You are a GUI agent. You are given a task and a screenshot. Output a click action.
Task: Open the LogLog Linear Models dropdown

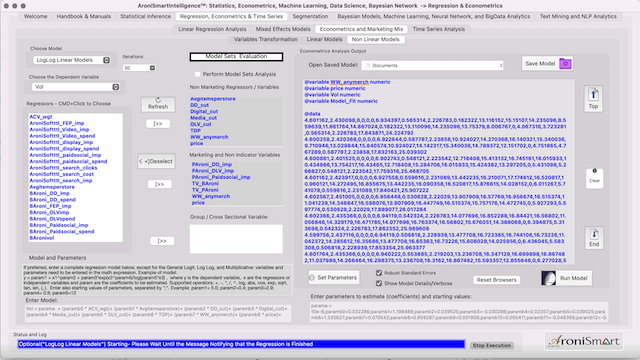coord(71,60)
